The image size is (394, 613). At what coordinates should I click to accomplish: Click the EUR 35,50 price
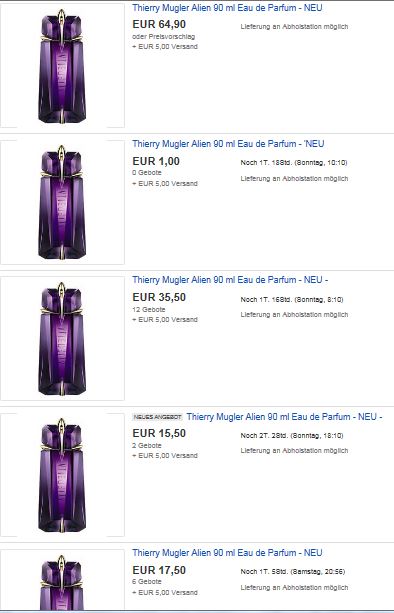(159, 297)
